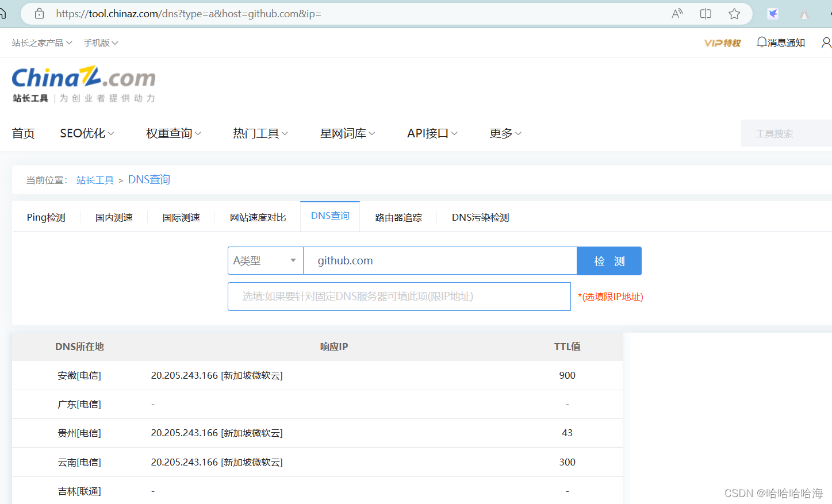Open the 星网词库 menu
The image size is (832, 504).
tap(347, 133)
